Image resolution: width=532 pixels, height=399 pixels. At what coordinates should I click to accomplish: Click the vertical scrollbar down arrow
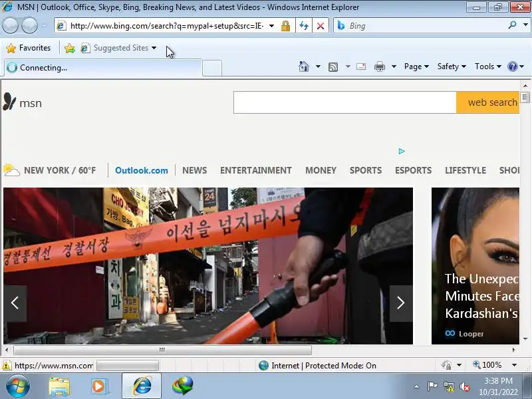(525, 338)
